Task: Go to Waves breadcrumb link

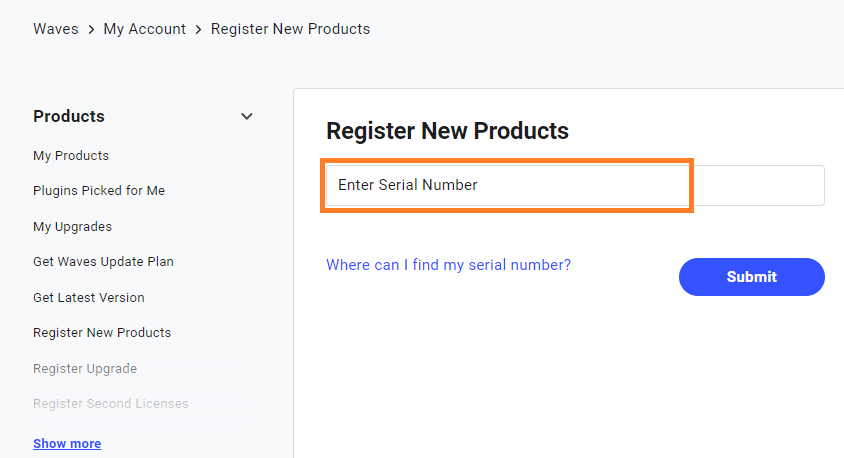Action: tap(55, 29)
